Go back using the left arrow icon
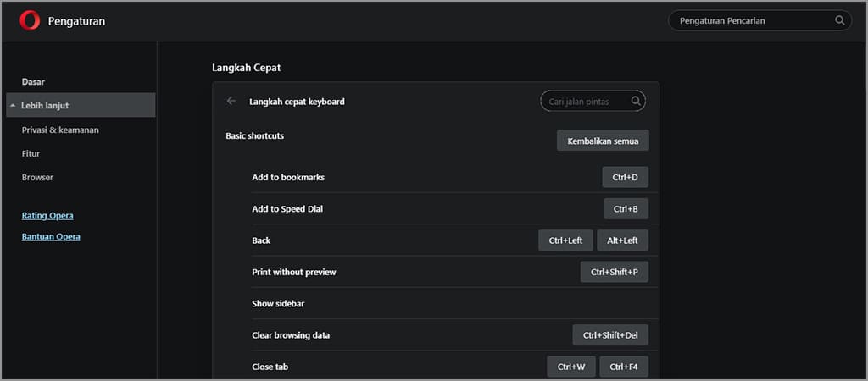This screenshot has width=868, height=381. pos(231,102)
